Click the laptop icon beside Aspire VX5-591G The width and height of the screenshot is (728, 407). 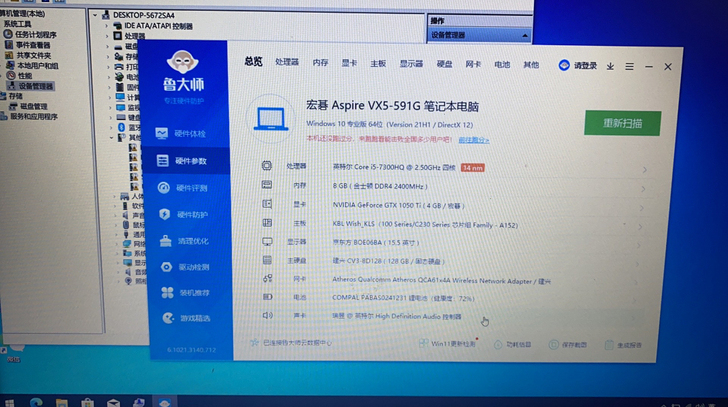click(271, 119)
